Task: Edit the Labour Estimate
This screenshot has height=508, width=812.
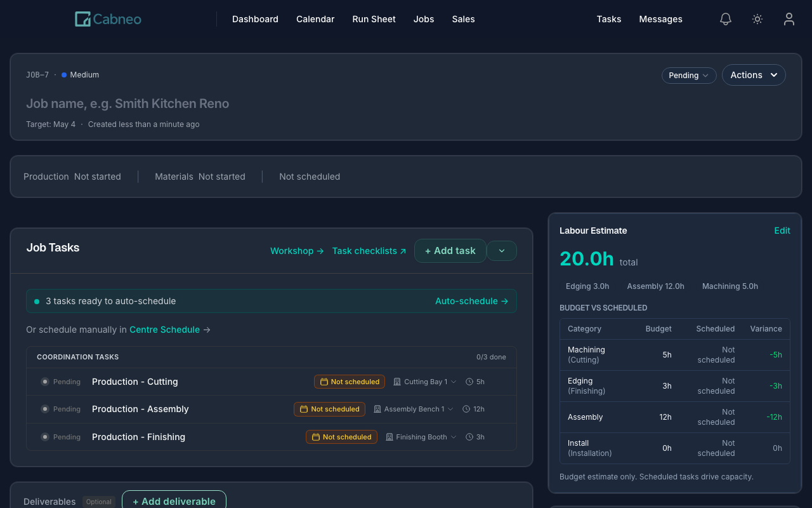Action: [782, 231]
